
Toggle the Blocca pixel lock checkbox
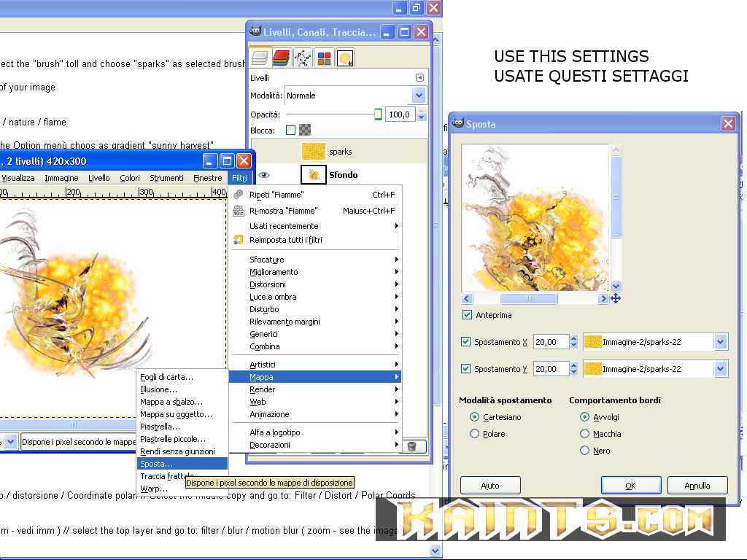290,130
